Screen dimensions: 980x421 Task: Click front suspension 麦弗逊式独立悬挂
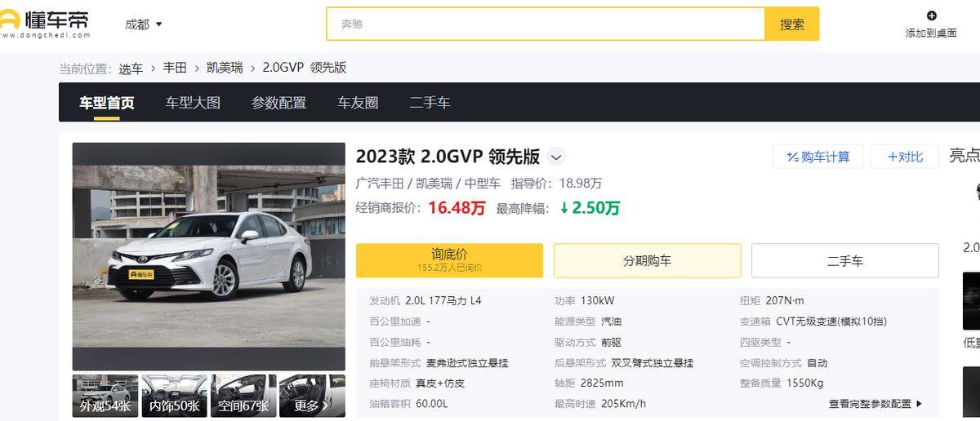click(x=467, y=363)
